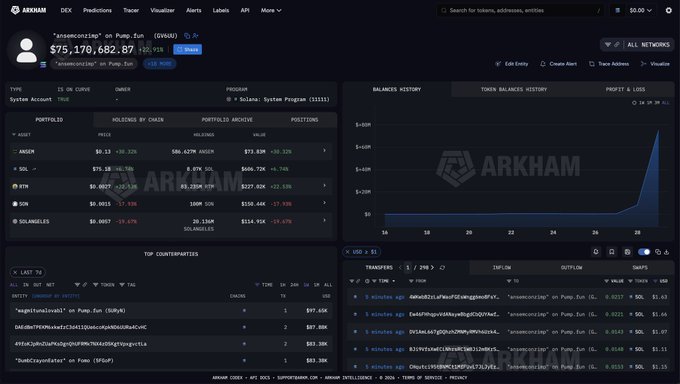Click the clock icon in transfers header
Screen dimensions: 680x384
tap(367, 281)
